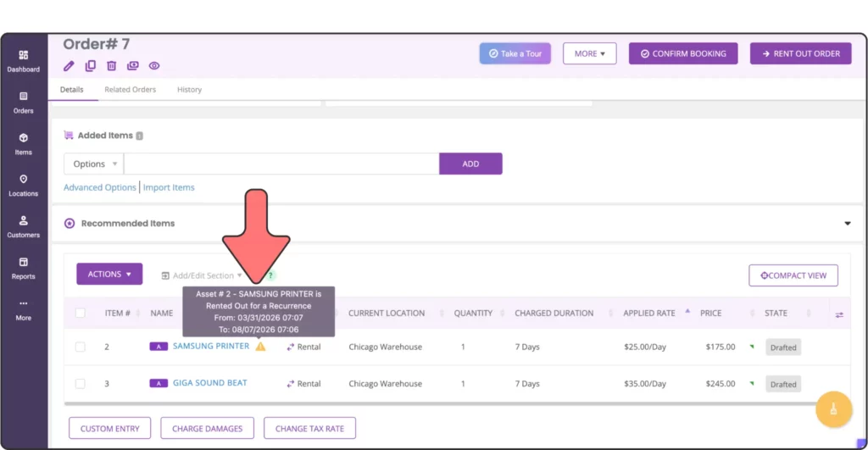Tick the checkbox for item 2 row
868x450 pixels.
click(81, 347)
